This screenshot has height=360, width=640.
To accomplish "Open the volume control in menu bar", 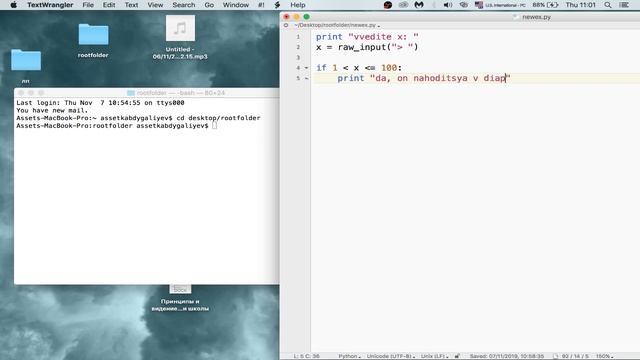I will 448,5.
